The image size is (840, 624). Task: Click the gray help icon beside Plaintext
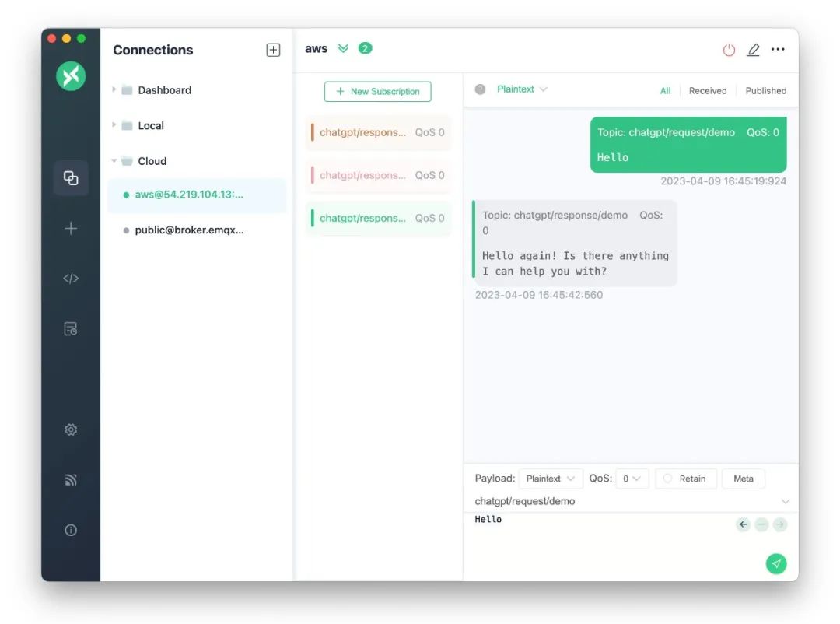point(480,89)
